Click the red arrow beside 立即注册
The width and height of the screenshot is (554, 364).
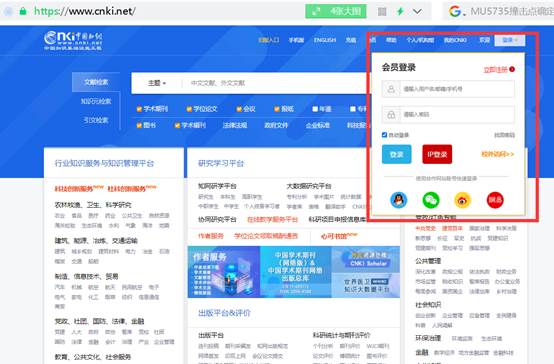[512, 69]
